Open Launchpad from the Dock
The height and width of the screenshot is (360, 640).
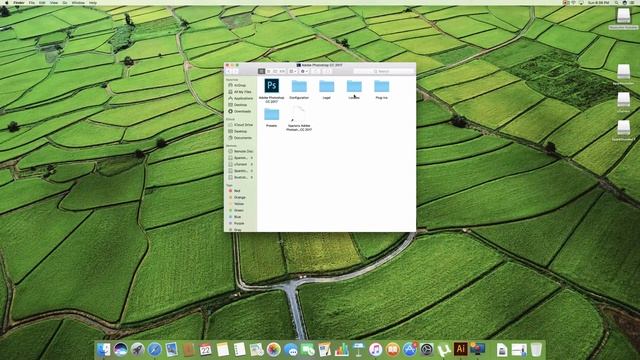pos(138,349)
